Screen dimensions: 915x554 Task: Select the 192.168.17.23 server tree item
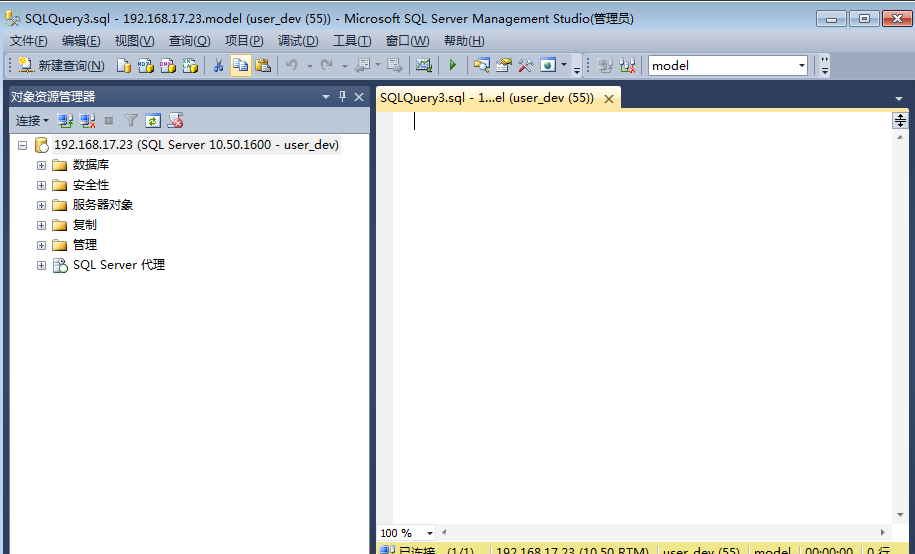coord(196,145)
